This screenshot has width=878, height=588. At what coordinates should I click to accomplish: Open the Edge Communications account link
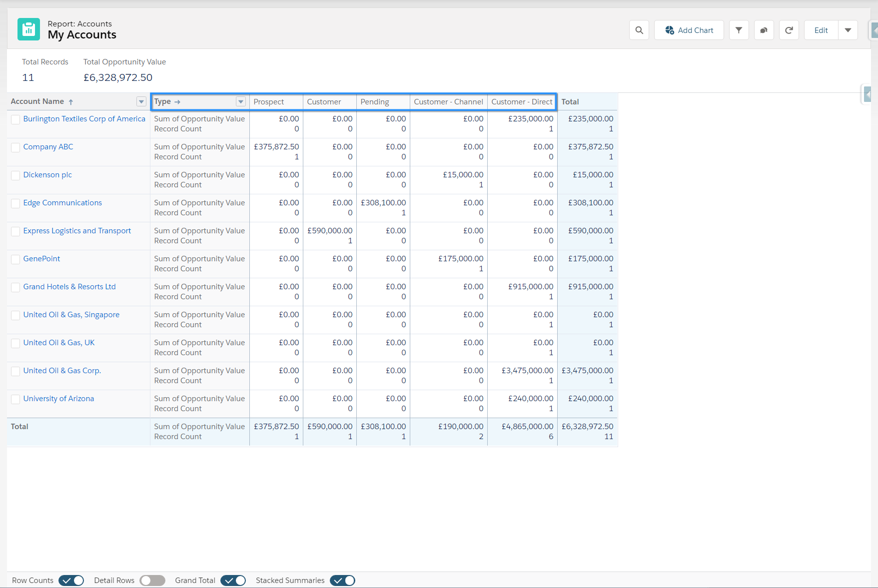[x=62, y=203]
